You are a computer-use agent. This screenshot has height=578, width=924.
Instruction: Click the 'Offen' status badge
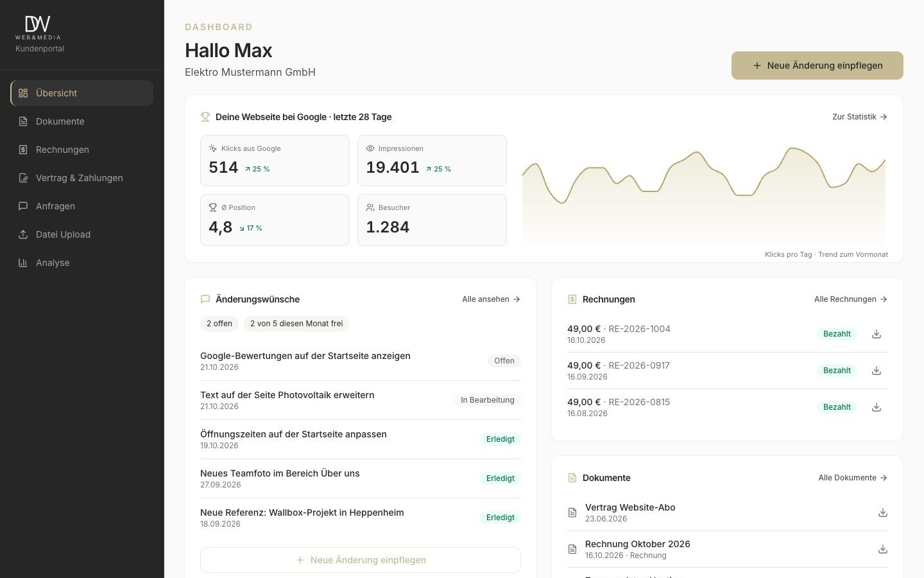point(504,361)
